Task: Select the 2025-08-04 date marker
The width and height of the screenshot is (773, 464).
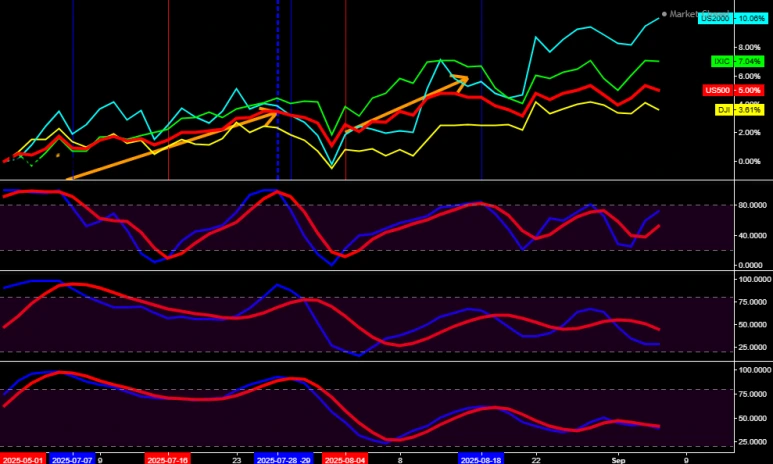Action: pos(345,460)
